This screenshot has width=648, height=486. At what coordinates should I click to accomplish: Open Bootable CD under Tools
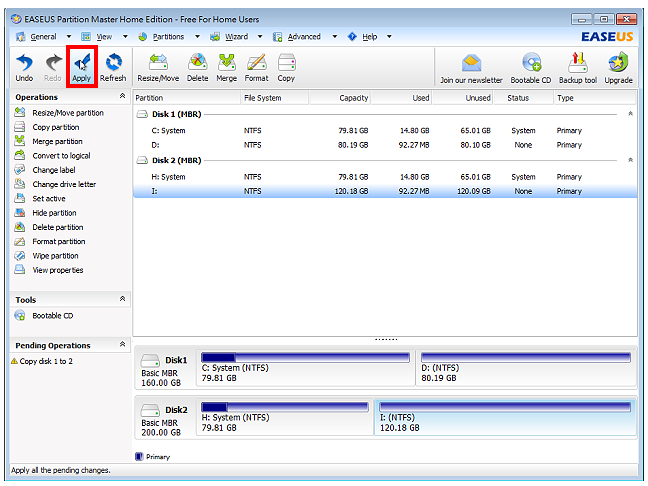click(44, 316)
